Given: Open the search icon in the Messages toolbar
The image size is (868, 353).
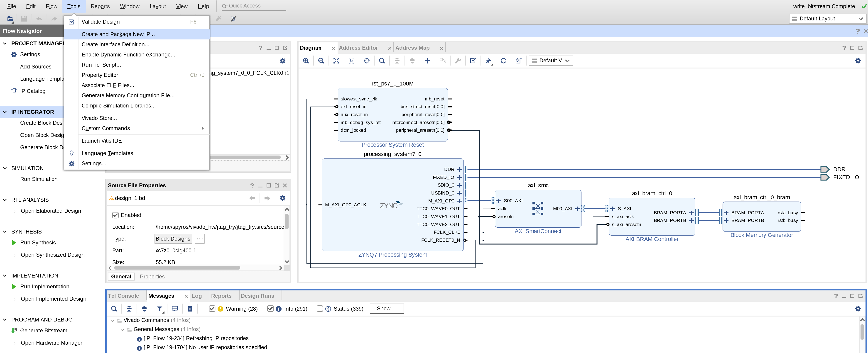Looking at the screenshot, I should click(114, 309).
